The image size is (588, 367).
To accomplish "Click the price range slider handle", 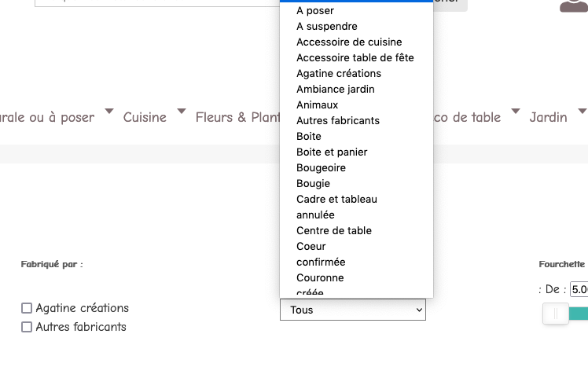I will point(556,314).
